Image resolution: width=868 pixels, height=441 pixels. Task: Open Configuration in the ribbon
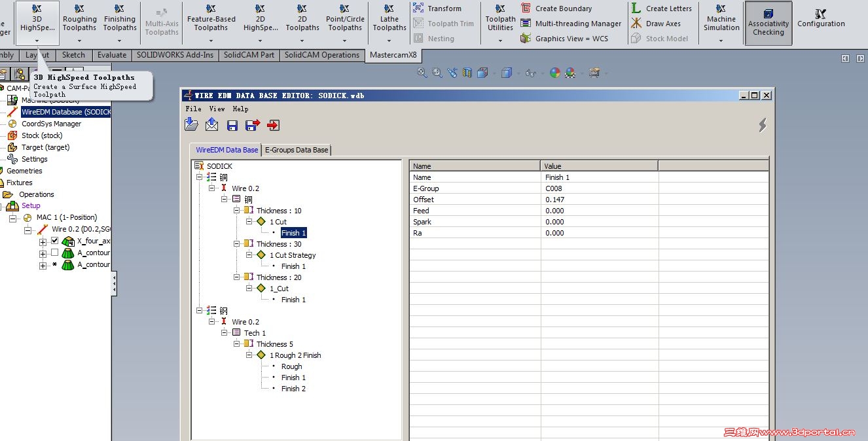point(821,18)
